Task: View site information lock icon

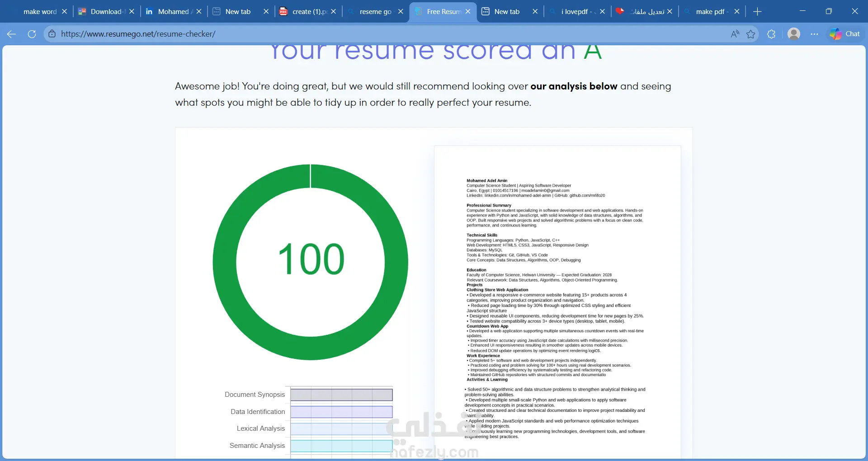Action: tap(52, 34)
